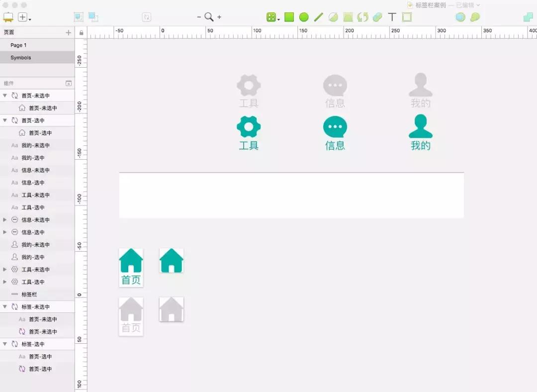This screenshot has height=392, width=537.
Task: Insert an oval shape from the toolbar
Action: click(x=304, y=16)
